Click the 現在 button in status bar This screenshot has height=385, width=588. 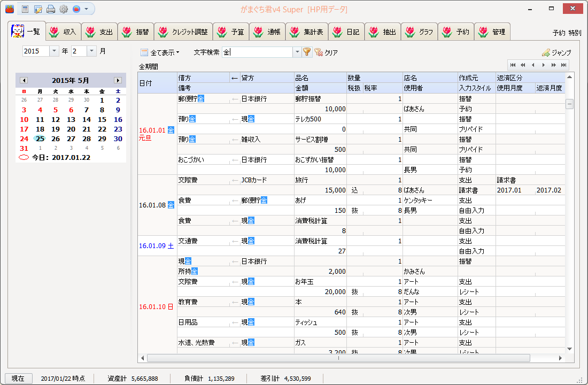(x=18, y=378)
